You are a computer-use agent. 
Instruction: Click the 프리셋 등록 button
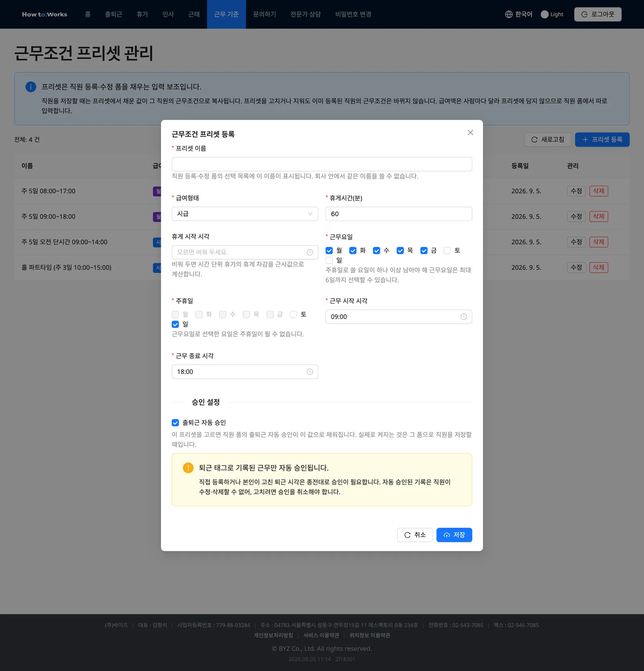(602, 140)
